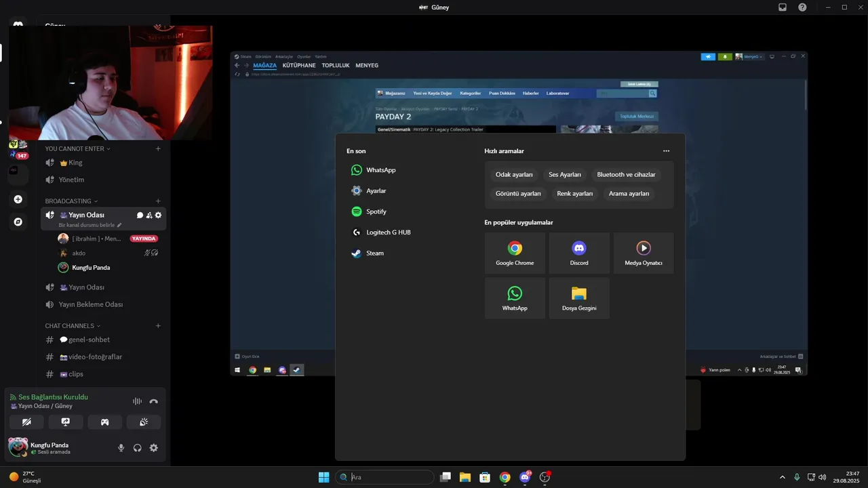Viewport: 868px width, 488px height.
Task: Open chat for active Yayın Odası channel
Action: pos(140,215)
